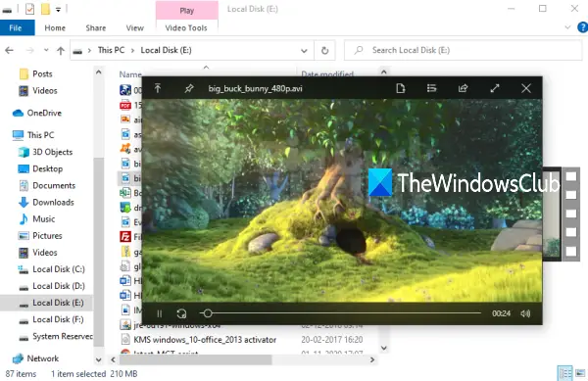Open the preview list menu icon
This screenshot has width=588, height=381.
431,88
